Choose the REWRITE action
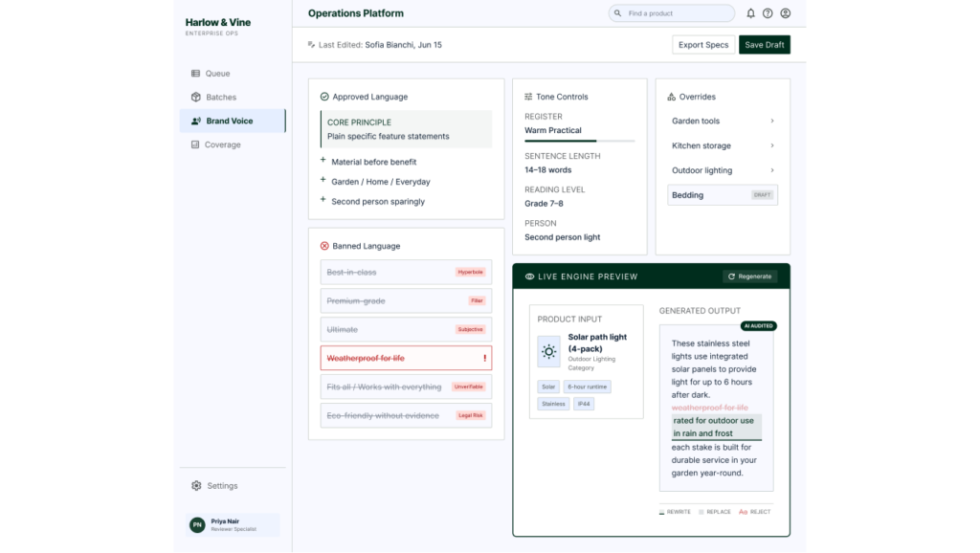This screenshot has height=553, width=980. (x=675, y=512)
